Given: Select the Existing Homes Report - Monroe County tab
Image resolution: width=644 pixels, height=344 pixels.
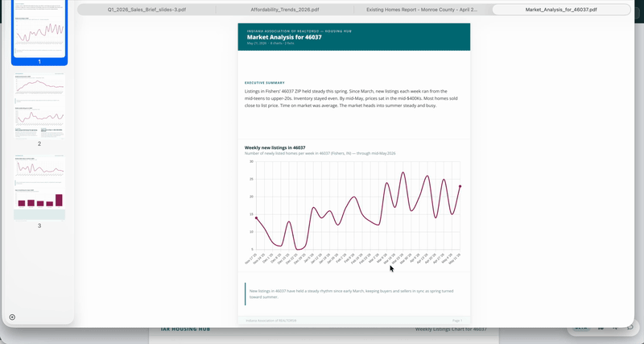Looking at the screenshot, I should pyautogui.click(x=422, y=10).
